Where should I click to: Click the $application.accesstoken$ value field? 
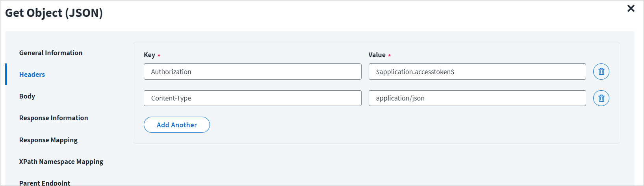(x=477, y=72)
